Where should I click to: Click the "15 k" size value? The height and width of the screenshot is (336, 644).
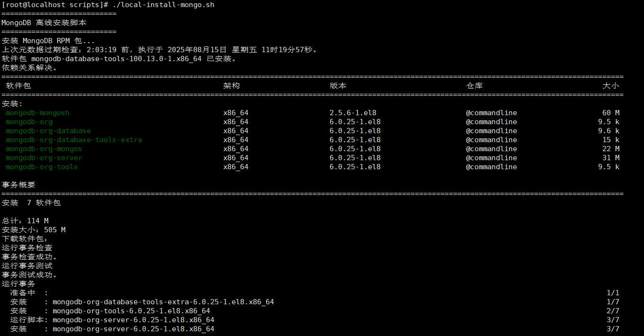tap(611, 140)
